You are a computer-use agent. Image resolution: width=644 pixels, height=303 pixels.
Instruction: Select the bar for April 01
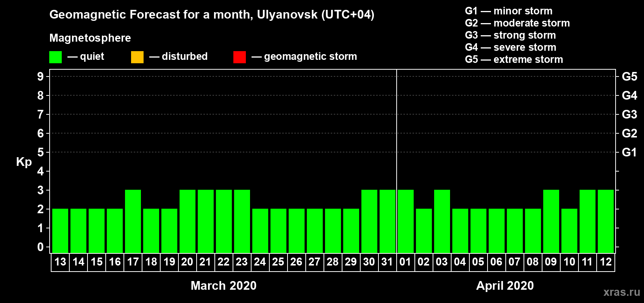406,221
